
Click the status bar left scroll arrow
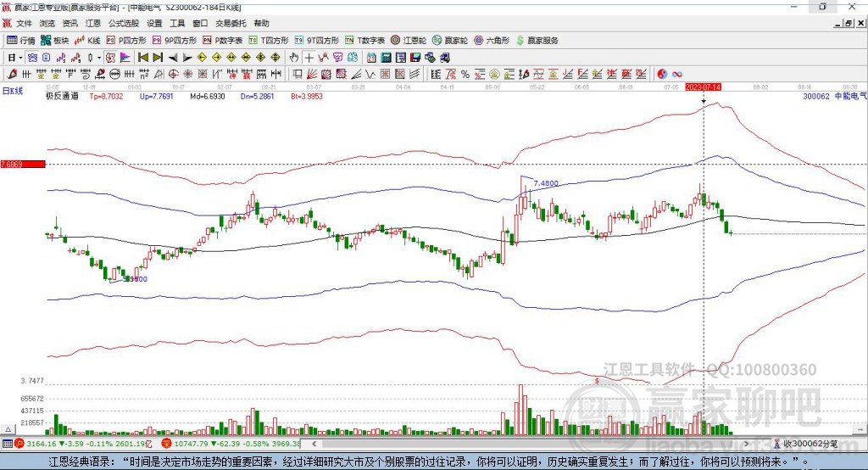click(314, 444)
